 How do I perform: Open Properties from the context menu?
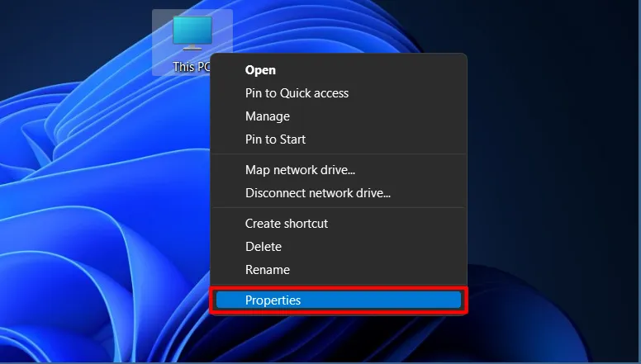click(339, 300)
